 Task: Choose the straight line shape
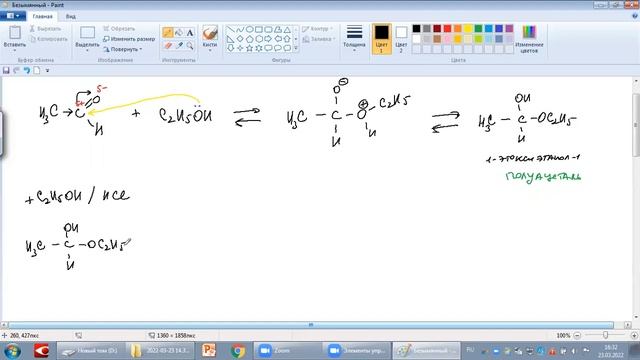[x=230, y=29]
